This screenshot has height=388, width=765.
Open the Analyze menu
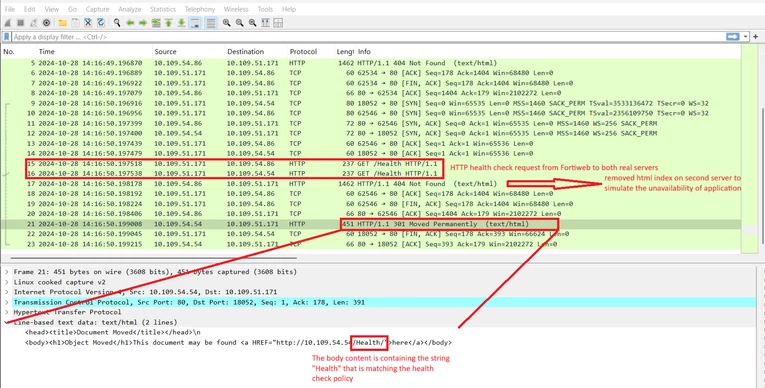coord(129,9)
